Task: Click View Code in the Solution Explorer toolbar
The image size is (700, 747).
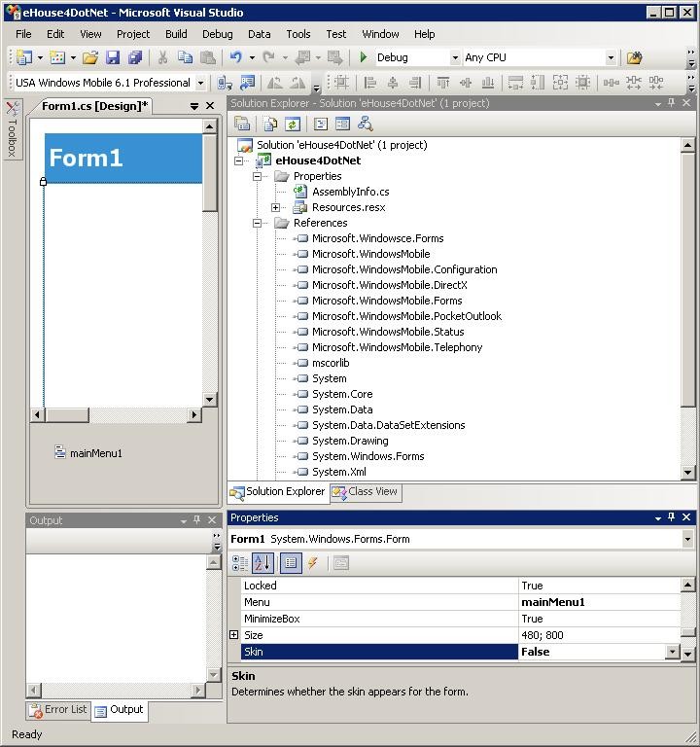Action: 321,124
